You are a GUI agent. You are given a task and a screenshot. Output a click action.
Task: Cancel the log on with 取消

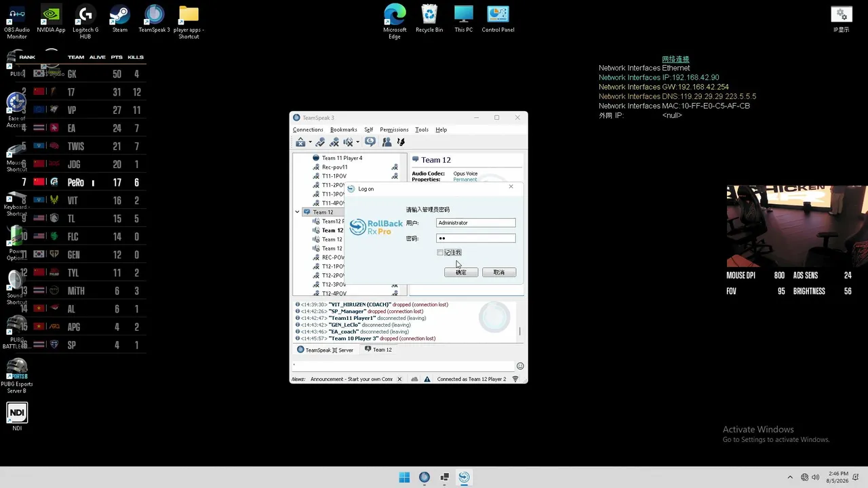coord(499,272)
